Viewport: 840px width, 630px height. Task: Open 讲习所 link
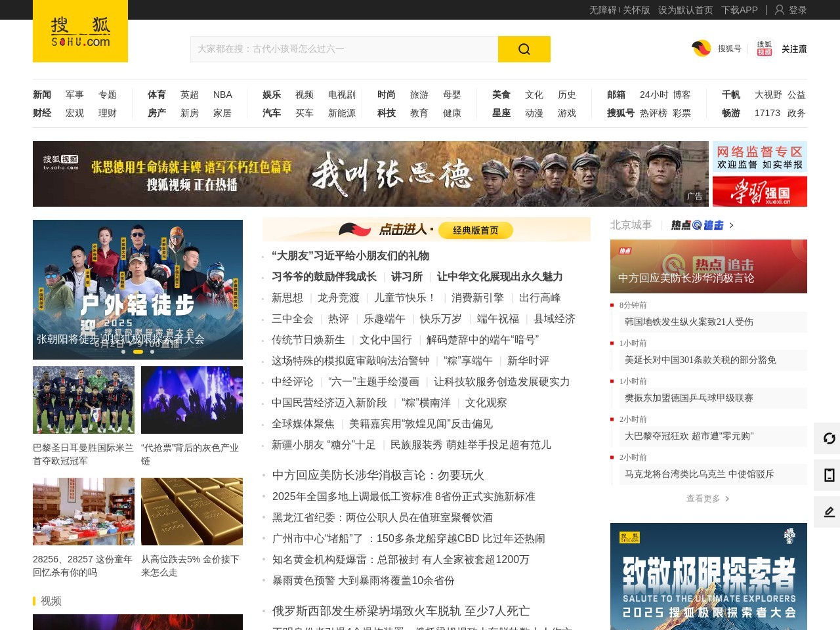coord(407,277)
